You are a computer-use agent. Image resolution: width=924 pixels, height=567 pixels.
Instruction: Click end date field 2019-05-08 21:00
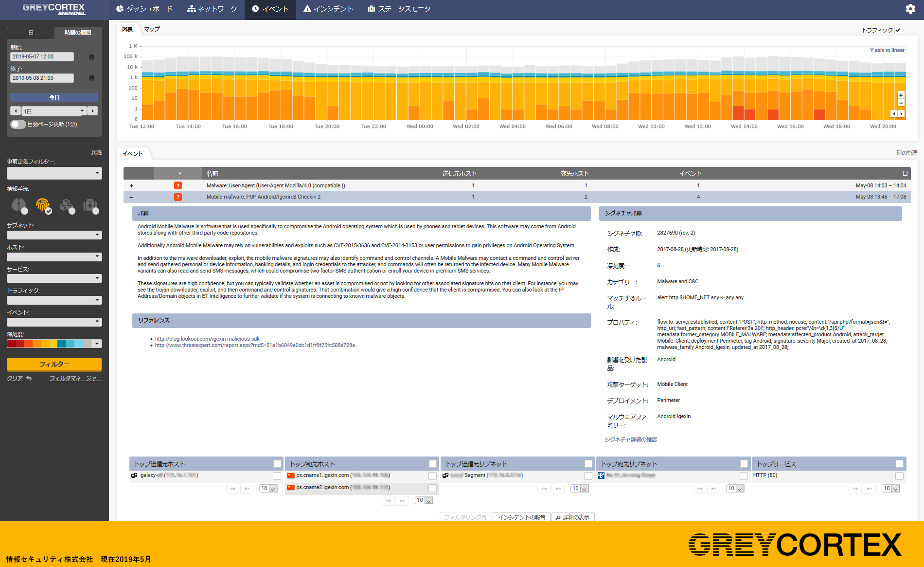point(42,78)
